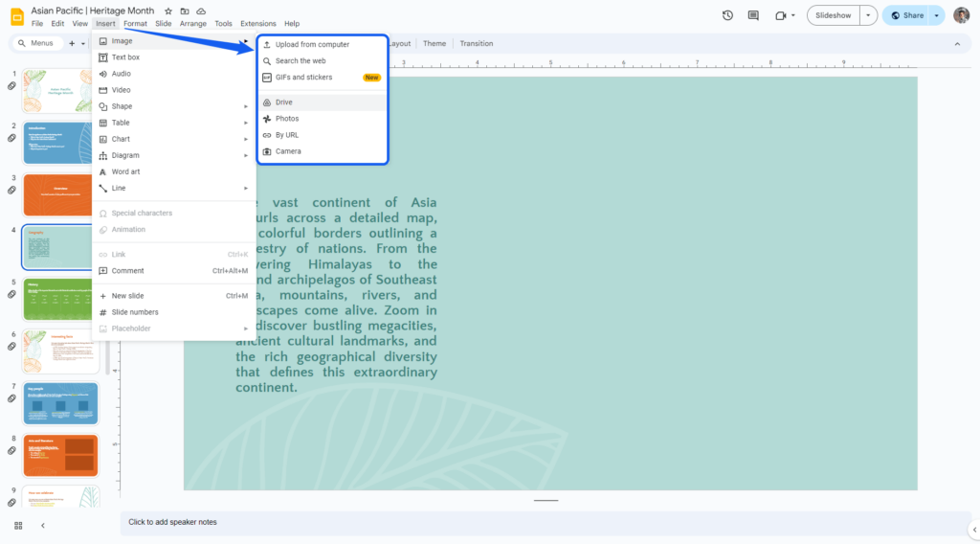980x544 pixels.
Task: Click the move to folder icon
Action: tap(185, 11)
